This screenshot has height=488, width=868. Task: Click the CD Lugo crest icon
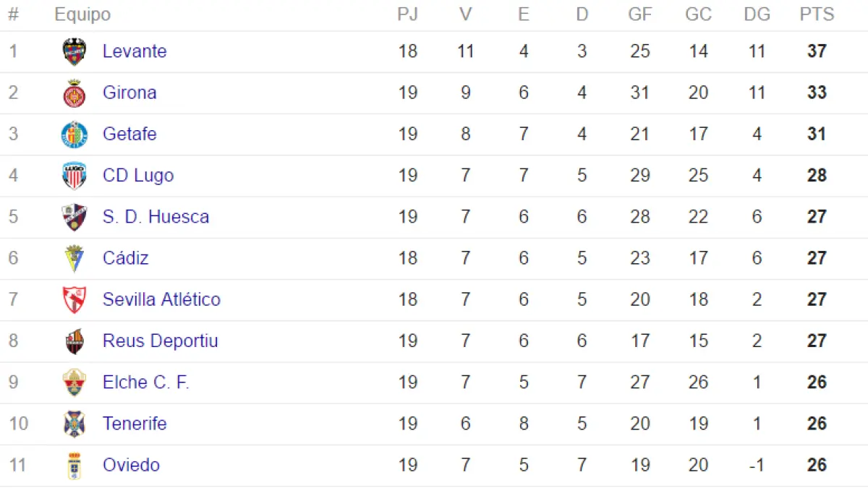[75, 176]
